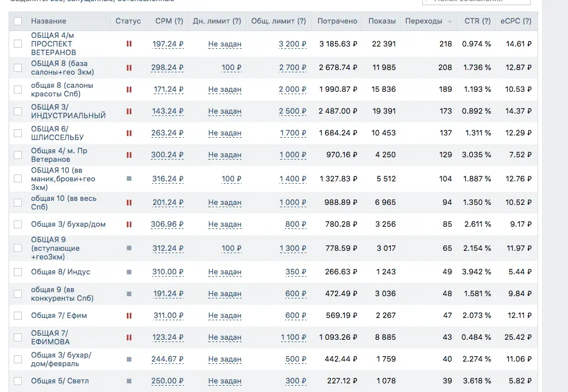Click pause status icon for ОБЩАЯ 4/м ПРОСПЕКТ ВЕТЕРАНОВ
Viewport: 568px width, 392px height.
pos(129,44)
